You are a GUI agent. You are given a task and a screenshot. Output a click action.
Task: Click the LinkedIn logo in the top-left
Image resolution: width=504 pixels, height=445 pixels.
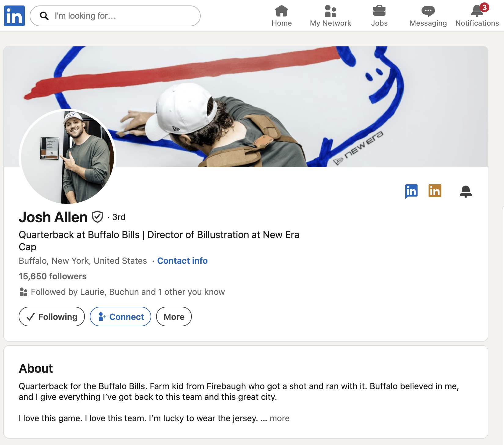pos(14,16)
